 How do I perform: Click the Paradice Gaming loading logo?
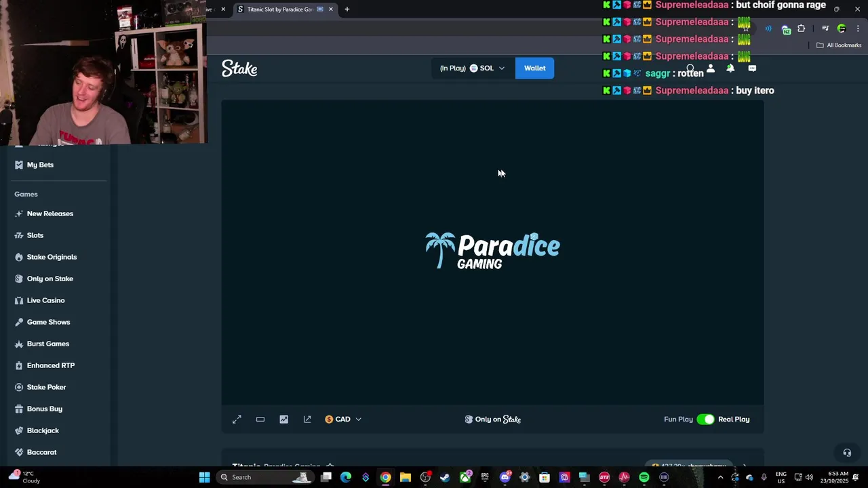(x=492, y=251)
